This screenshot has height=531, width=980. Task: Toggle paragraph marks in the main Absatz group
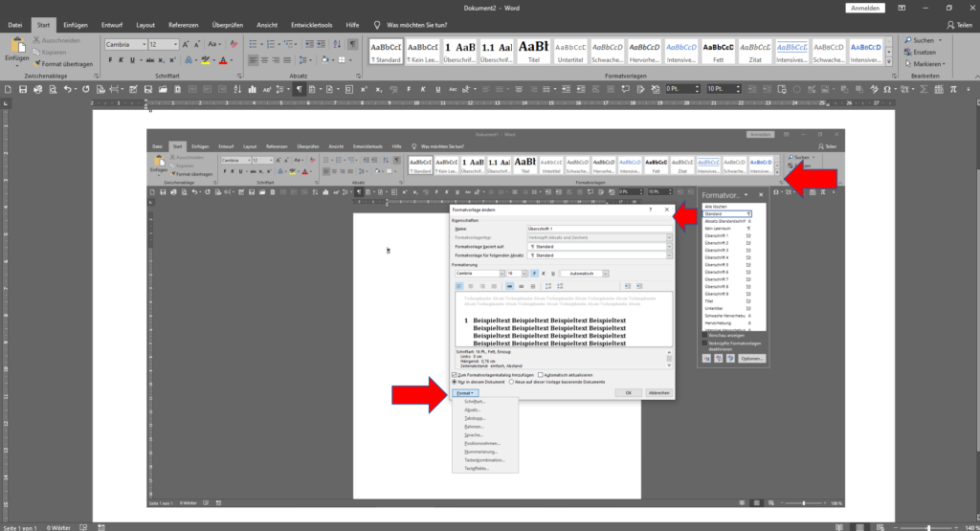[x=352, y=44]
